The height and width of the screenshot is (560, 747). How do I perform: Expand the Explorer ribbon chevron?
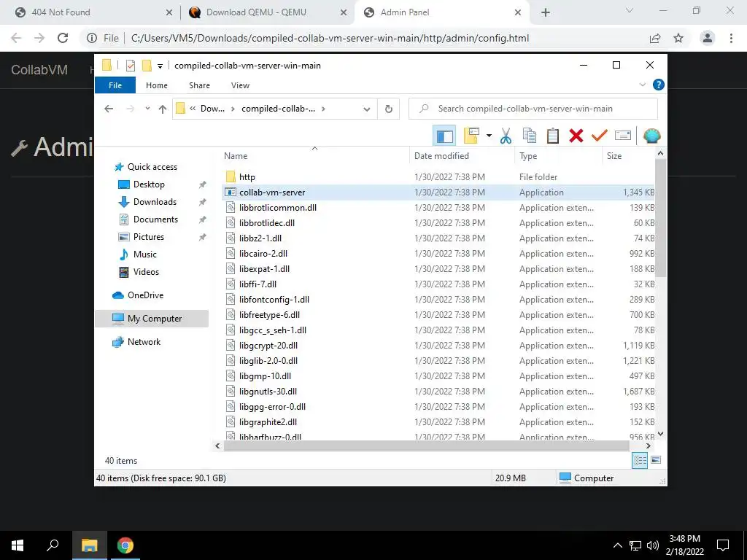tap(642, 85)
